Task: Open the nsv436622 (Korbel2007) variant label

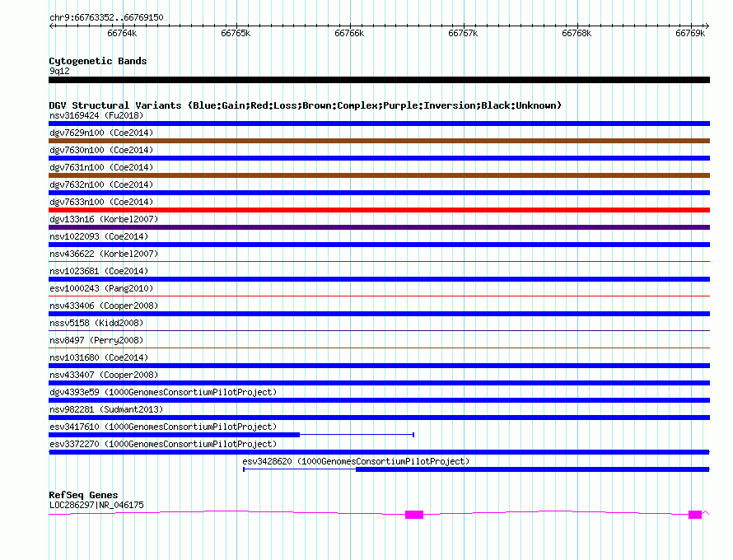Action: pos(104,254)
